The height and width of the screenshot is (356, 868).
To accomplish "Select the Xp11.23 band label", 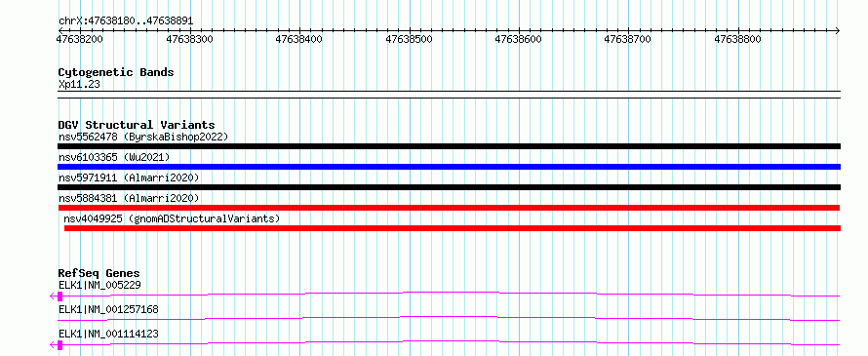I will click(x=79, y=85).
